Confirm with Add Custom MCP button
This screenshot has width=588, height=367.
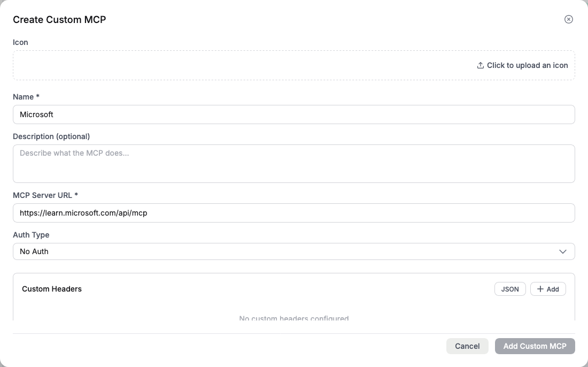click(535, 346)
